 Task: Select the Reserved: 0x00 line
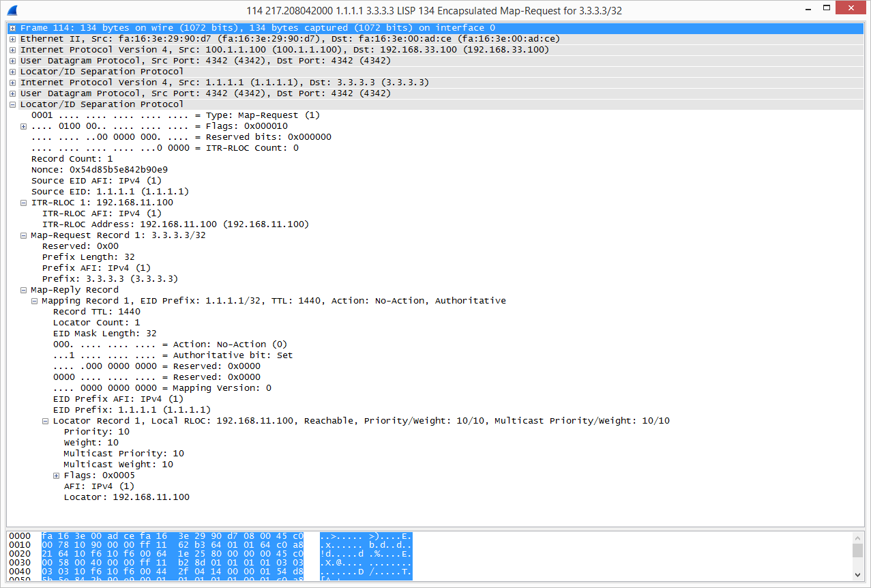pos(80,246)
